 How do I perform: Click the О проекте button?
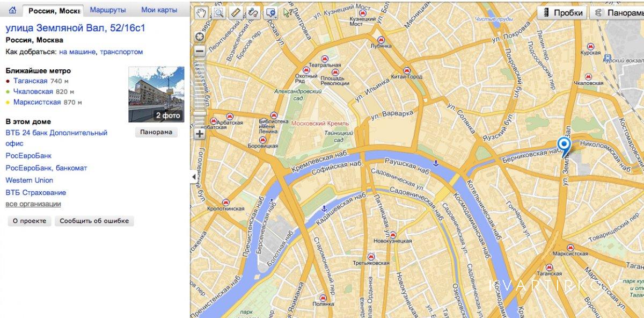(30, 221)
